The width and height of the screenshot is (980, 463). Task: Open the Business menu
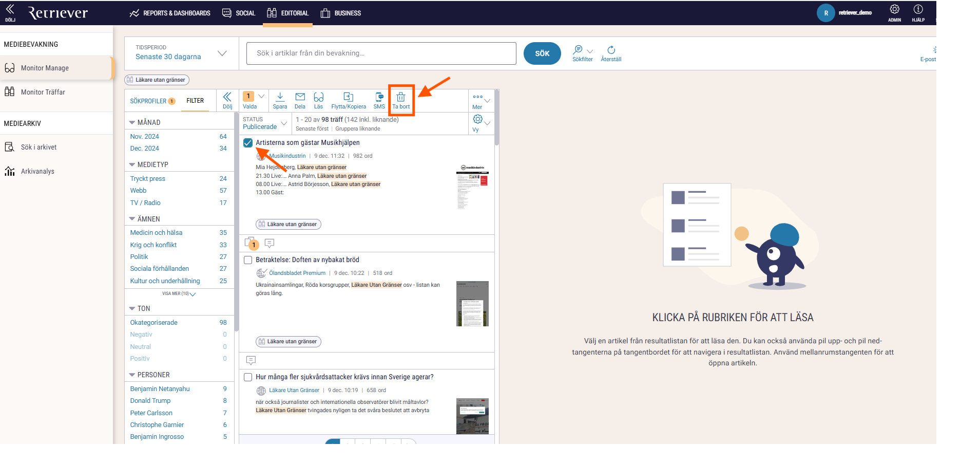pos(341,13)
